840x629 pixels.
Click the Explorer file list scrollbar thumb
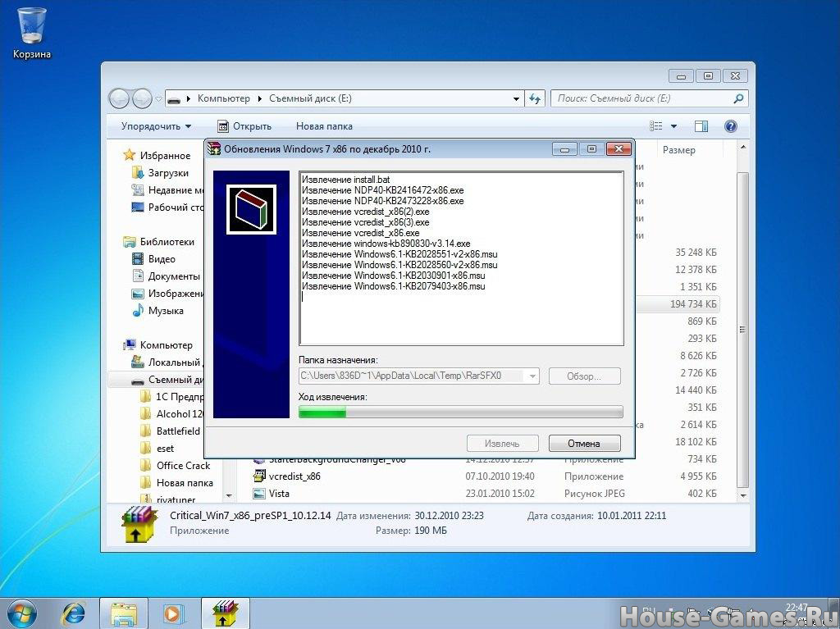(742, 329)
